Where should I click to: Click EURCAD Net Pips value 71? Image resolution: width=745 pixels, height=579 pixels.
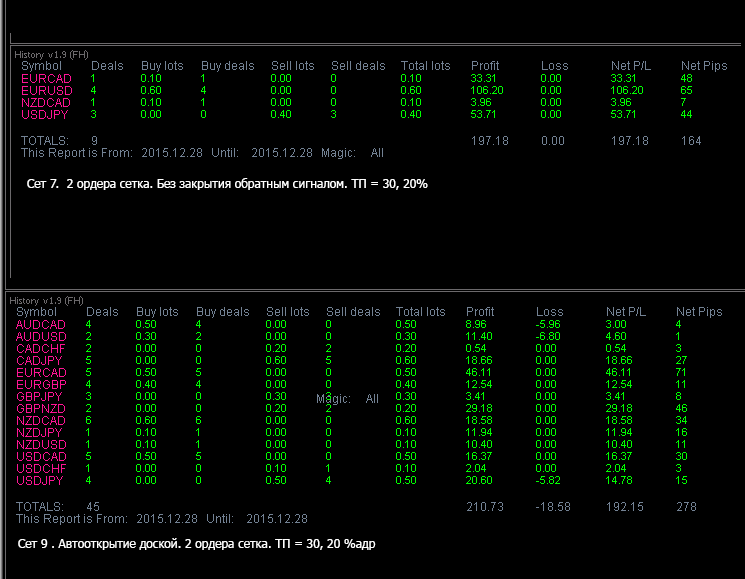point(681,372)
